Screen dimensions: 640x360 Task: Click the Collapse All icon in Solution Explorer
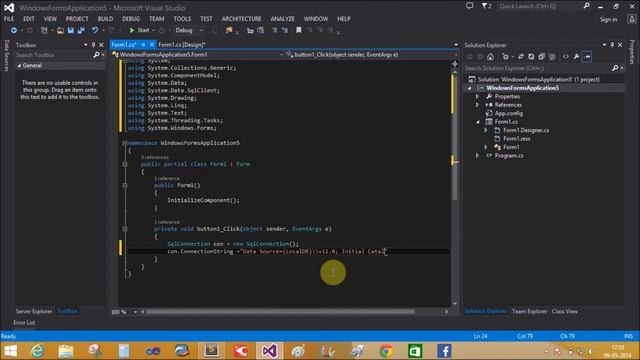(x=542, y=57)
